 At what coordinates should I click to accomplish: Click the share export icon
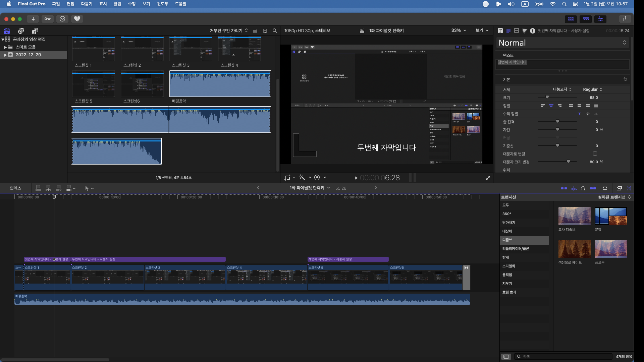[625, 19]
